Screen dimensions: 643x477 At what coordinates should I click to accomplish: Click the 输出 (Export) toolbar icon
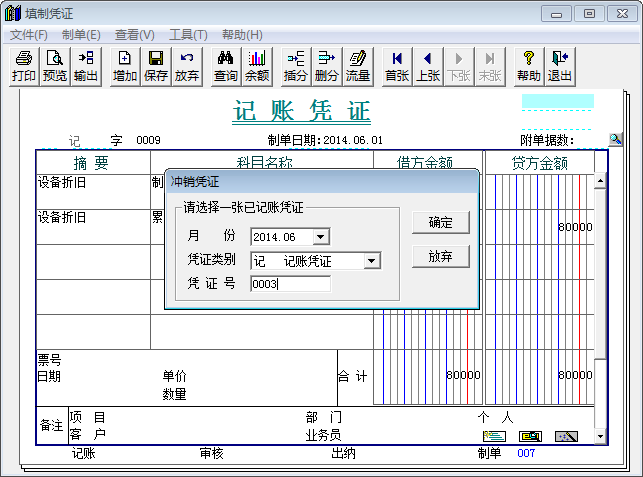(86, 66)
